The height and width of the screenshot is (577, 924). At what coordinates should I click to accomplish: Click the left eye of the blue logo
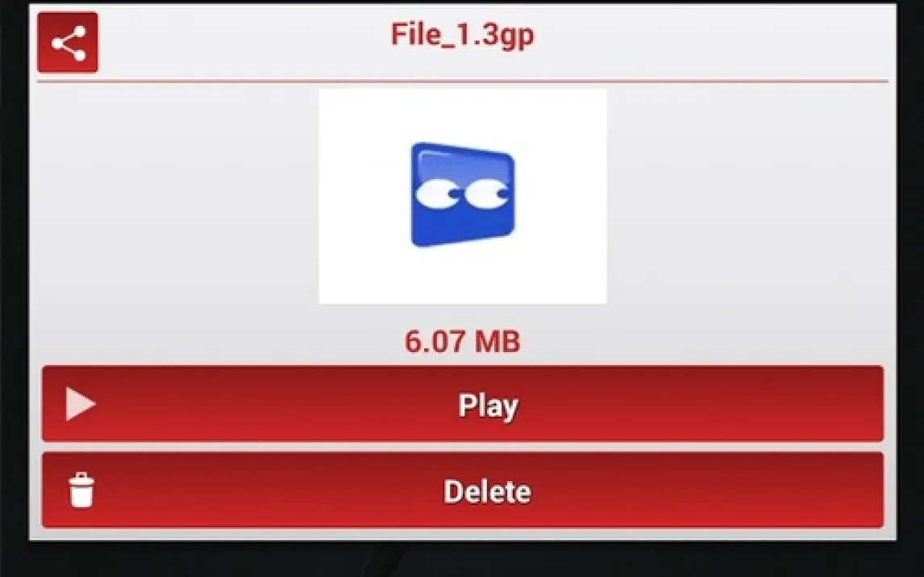pyautogui.click(x=437, y=196)
